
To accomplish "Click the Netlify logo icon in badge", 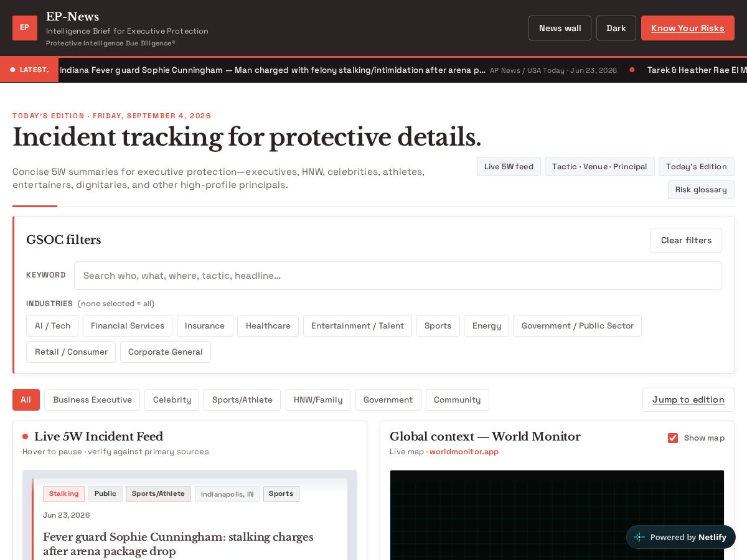I will pos(639,537).
